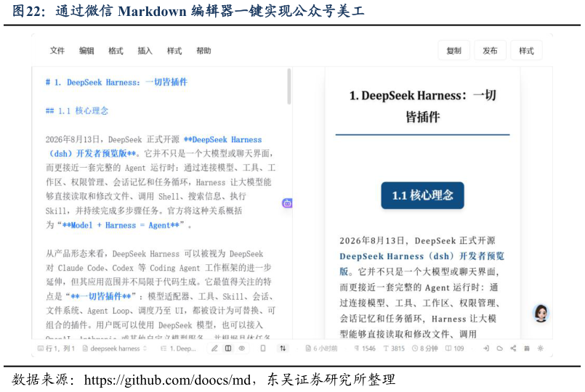The height and width of the screenshot is (392, 585).
Task: Click the import arrow icon in status bar
Action: point(486,348)
